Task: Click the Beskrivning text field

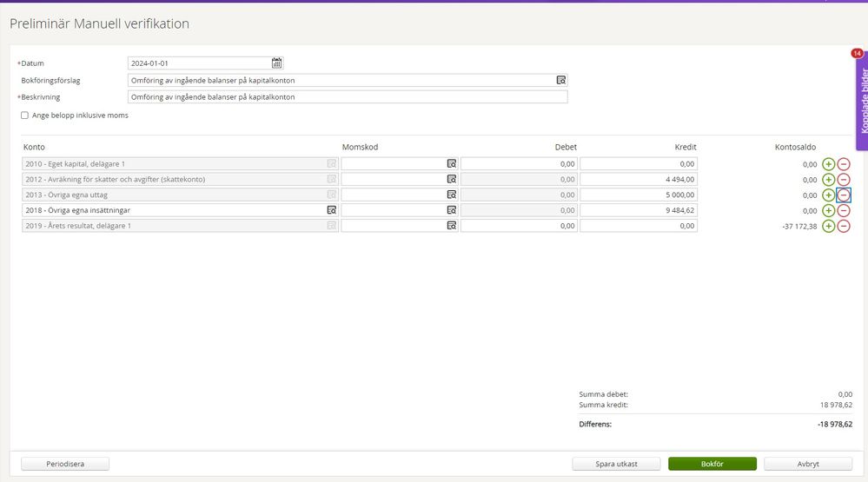Action: tap(348, 97)
